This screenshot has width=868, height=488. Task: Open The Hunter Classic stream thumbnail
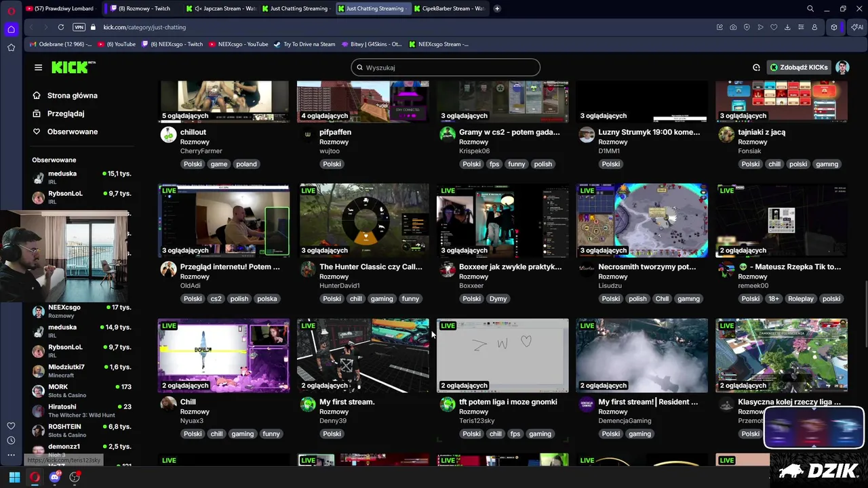pyautogui.click(x=363, y=220)
